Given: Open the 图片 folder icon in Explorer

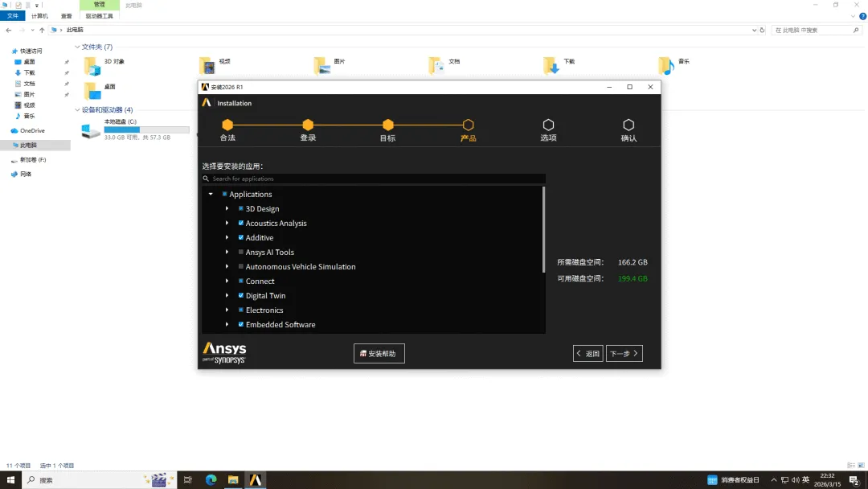Looking at the screenshot, I should [x=322, y=67].
